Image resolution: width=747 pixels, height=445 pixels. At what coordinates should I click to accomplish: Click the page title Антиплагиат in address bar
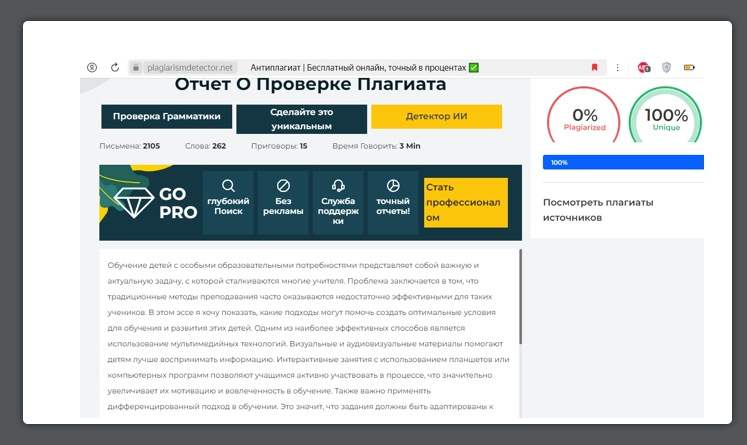(x=364, y=68)
